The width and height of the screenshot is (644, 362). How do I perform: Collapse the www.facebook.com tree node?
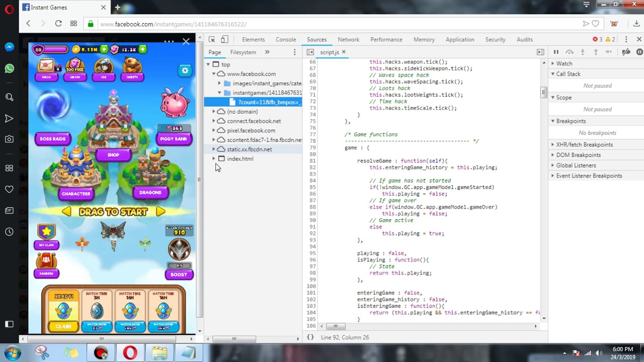214,74
